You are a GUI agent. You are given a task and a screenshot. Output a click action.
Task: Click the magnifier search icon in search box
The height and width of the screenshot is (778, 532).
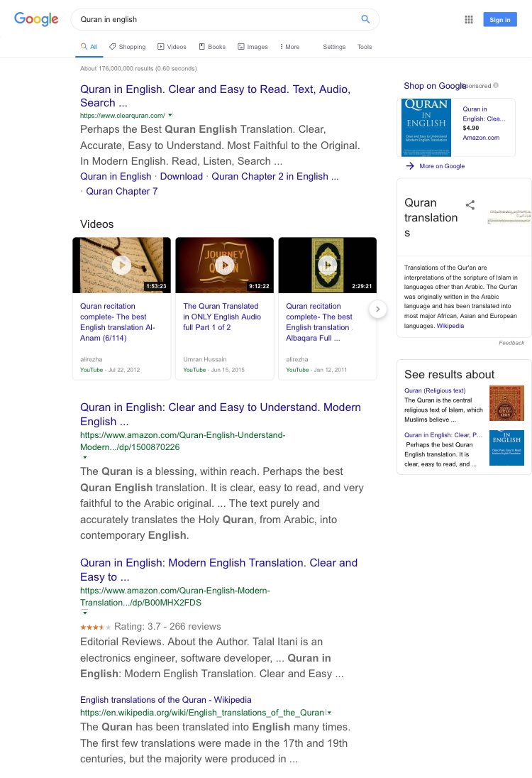tap(365, 19)
